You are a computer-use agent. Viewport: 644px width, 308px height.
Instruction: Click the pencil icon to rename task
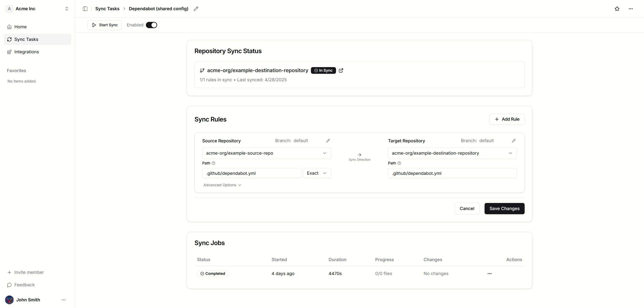click(x=196, y=9)
